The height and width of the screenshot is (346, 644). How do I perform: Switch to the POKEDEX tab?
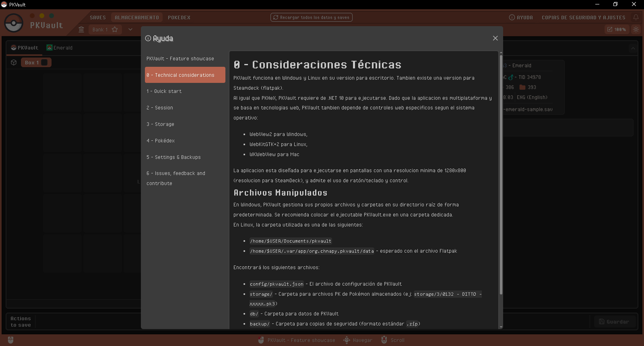coord(179,18)
